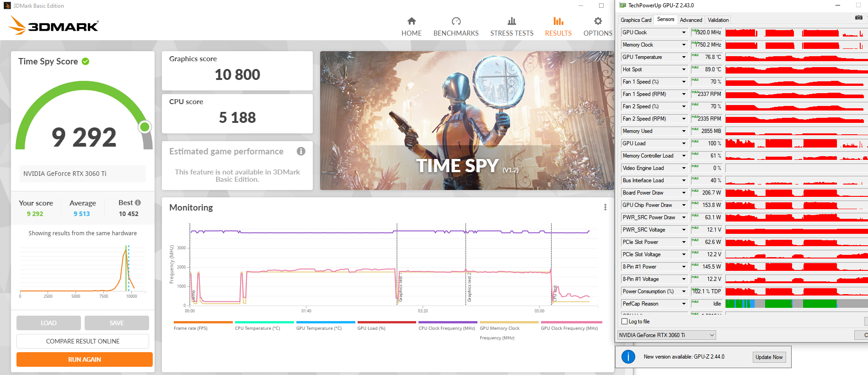The height and width of the screenshot is (375, 868).
Task: Click GPU-Z screenshot camera icon
Action: point(858,17)
